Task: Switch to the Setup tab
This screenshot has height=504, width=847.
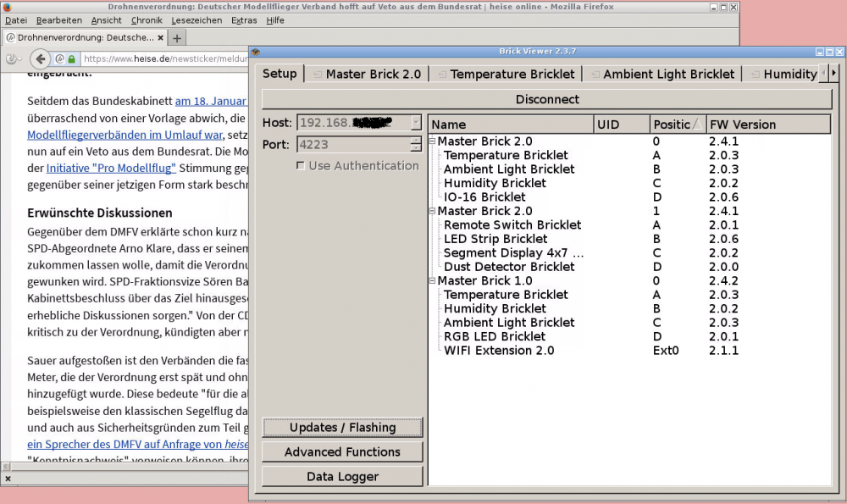Action: (280, 74)
